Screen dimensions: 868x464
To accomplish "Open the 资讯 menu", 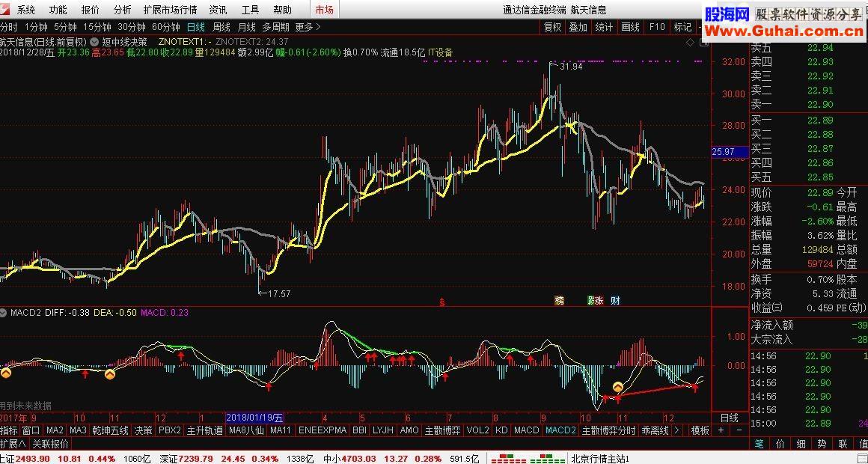I will (218, 10).
